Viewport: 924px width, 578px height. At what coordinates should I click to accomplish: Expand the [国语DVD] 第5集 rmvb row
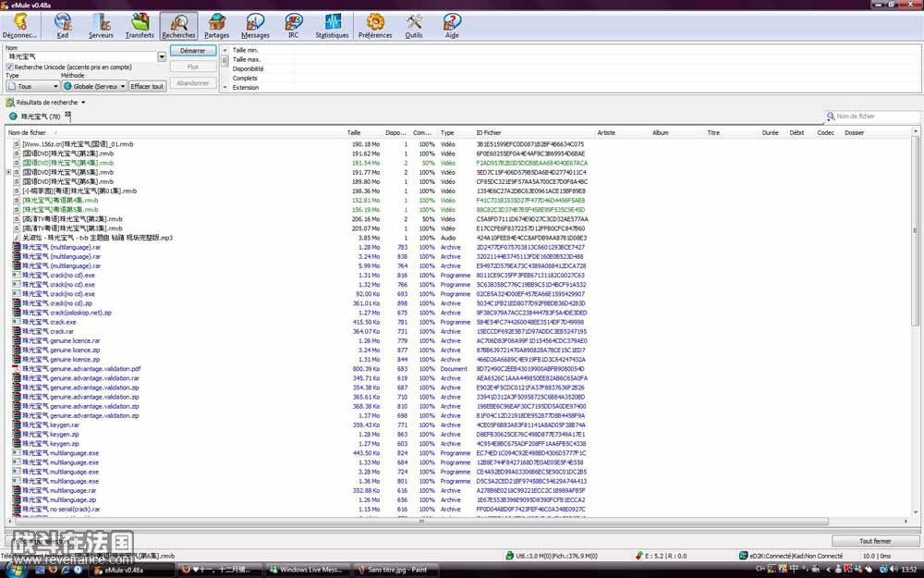tap(8, 172)
